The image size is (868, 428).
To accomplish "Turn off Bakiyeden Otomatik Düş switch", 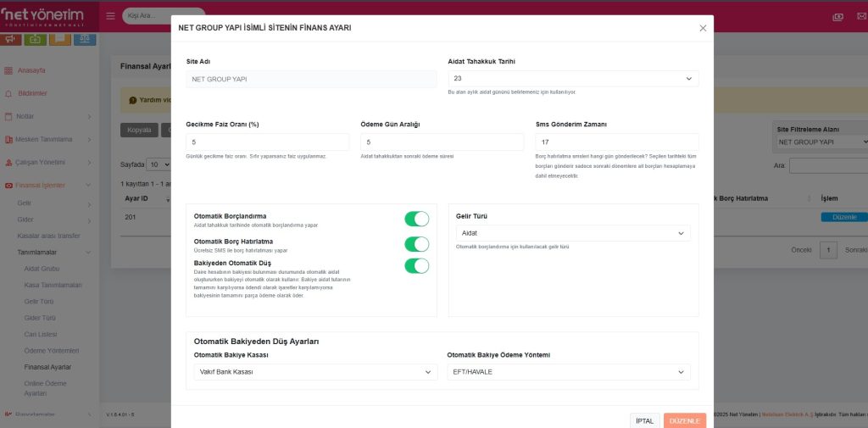I will point(416,266).
